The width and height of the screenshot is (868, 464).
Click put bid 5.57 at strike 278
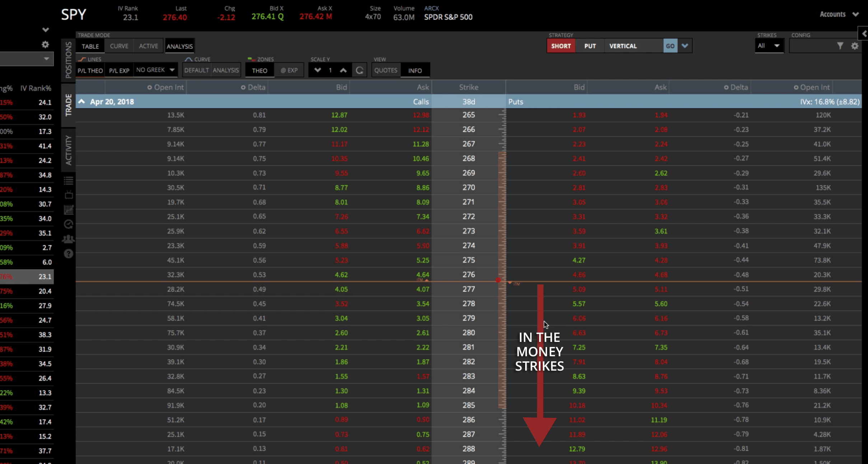(579, 304)
